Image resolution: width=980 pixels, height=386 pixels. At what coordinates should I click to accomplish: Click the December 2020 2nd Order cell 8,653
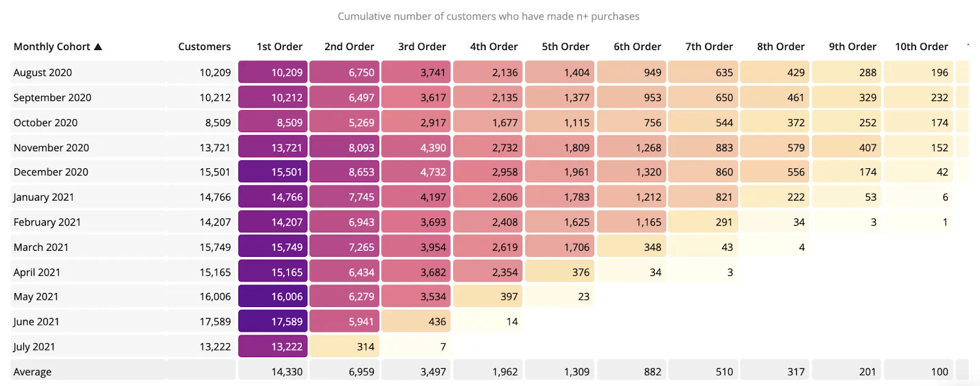pos(344,172)
